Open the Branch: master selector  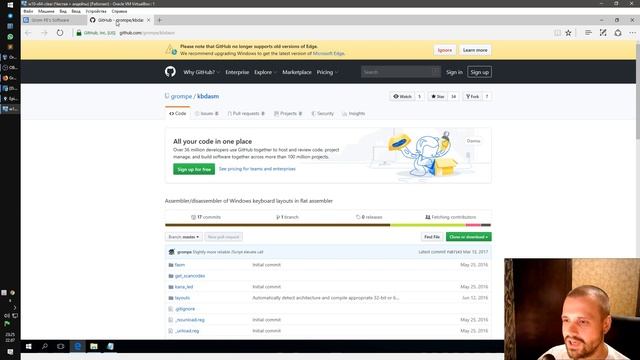[x=184, y=237]
